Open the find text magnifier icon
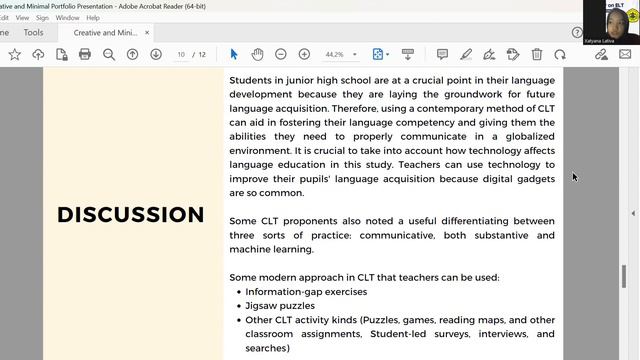 coord(109,54)
